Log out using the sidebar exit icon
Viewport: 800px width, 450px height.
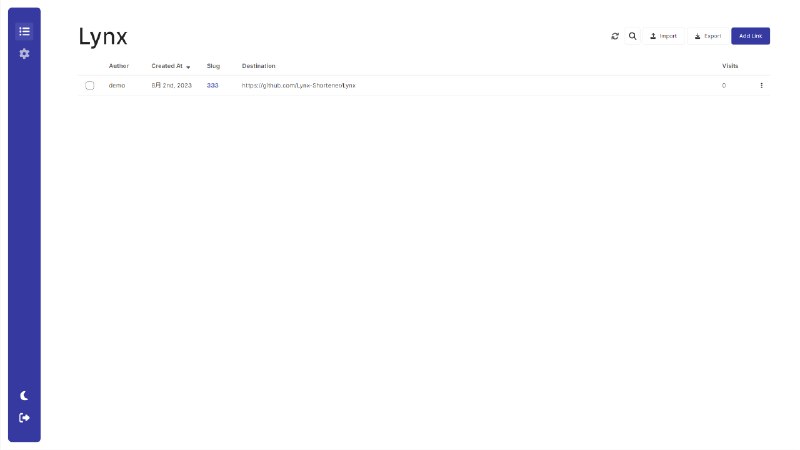pos(24,418)
